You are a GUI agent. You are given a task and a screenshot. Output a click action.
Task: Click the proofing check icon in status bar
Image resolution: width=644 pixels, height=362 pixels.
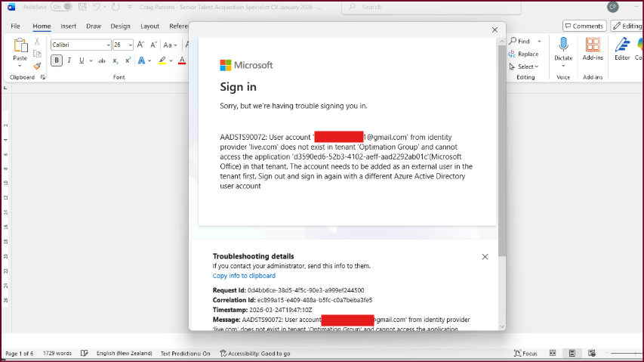pos(85,354)
